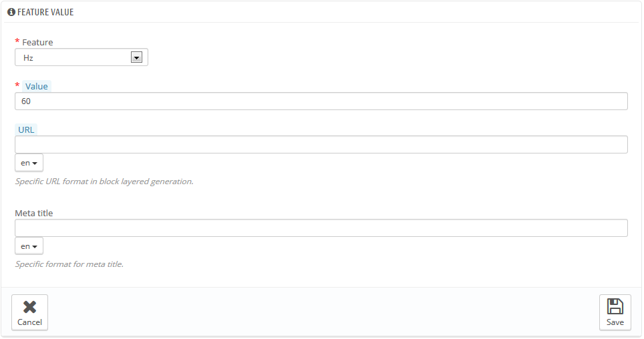Open the URL language 'en' dropdown

click(29, 163)
